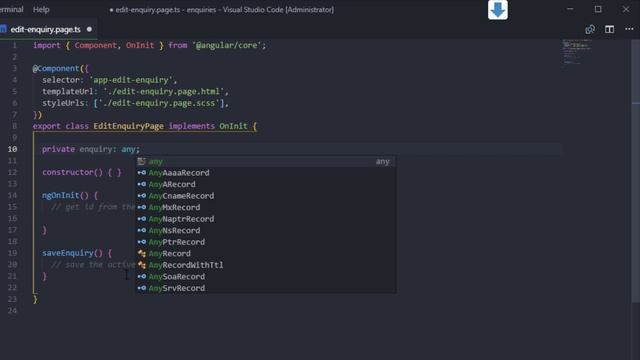This screenshot has height=360, width=640.
Task: Select the 'any' keyword suggestion
Action: [266, 162]
